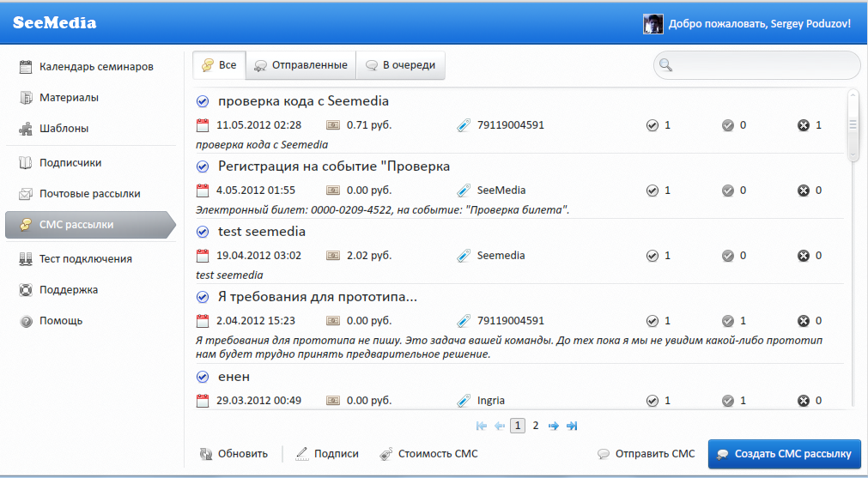Image resolution: width=868 pixels, height=478 pixels.
Task: Click date text 19.04.2012 03:02
Action: [259, 256]
